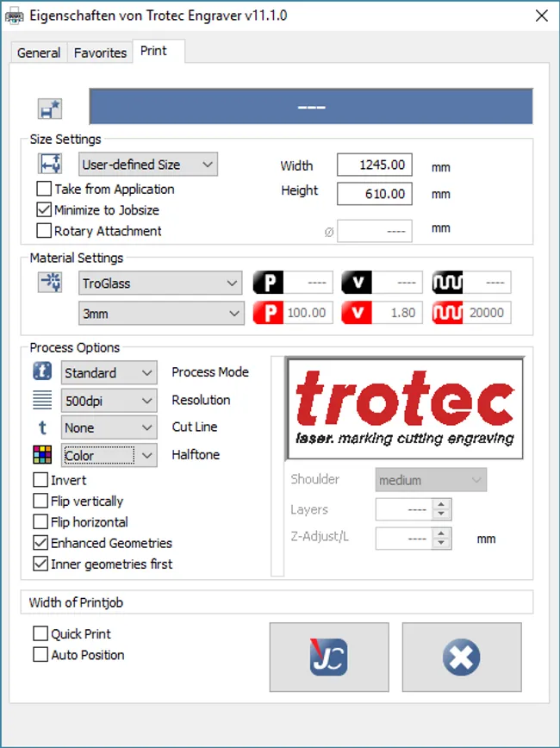The height and width of the screenshot is (748, 560).
Task: Open the Color halftone dropdown
Action: click(x=109, y=456)
